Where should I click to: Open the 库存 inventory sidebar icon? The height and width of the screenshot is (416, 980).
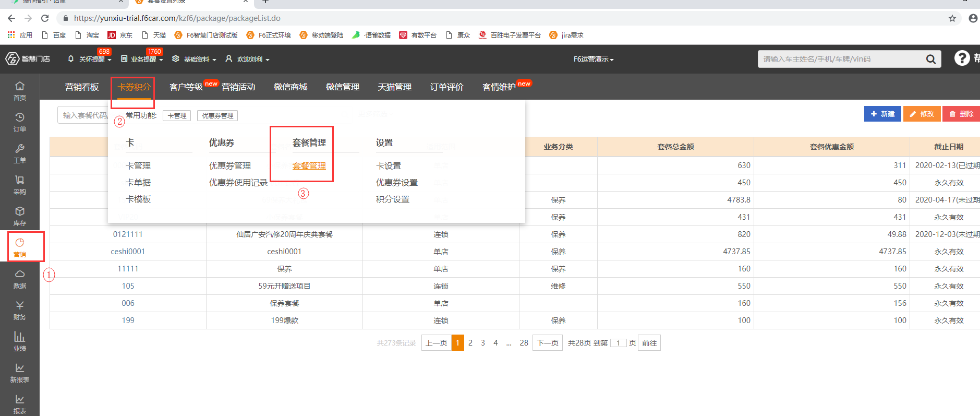[20, 216]
